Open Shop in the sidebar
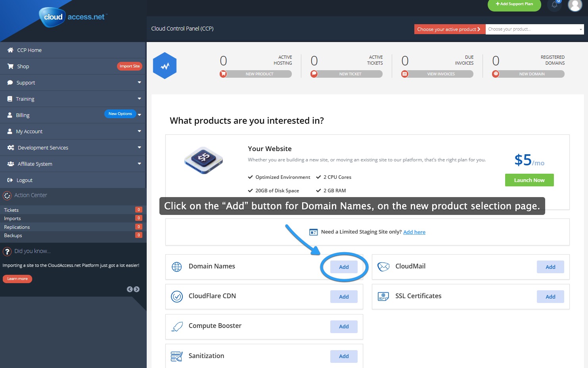The height and width of the screenshot is (368, 588). click(73, 66)
